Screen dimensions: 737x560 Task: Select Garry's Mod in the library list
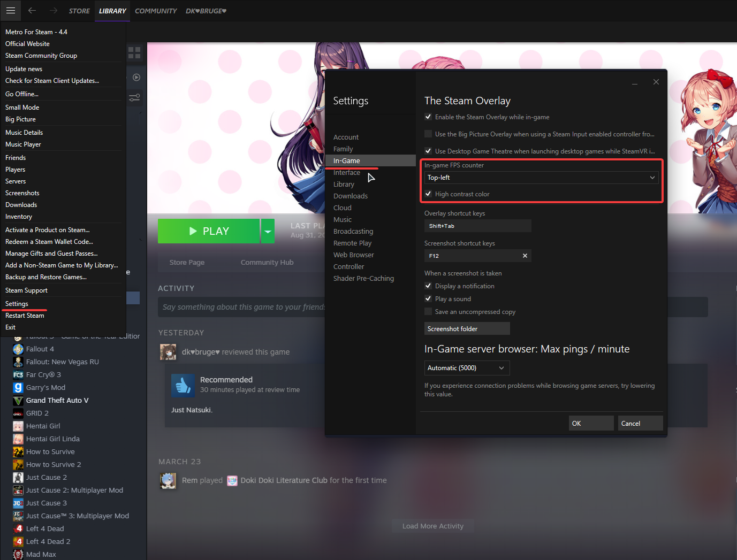pos(45,388)
